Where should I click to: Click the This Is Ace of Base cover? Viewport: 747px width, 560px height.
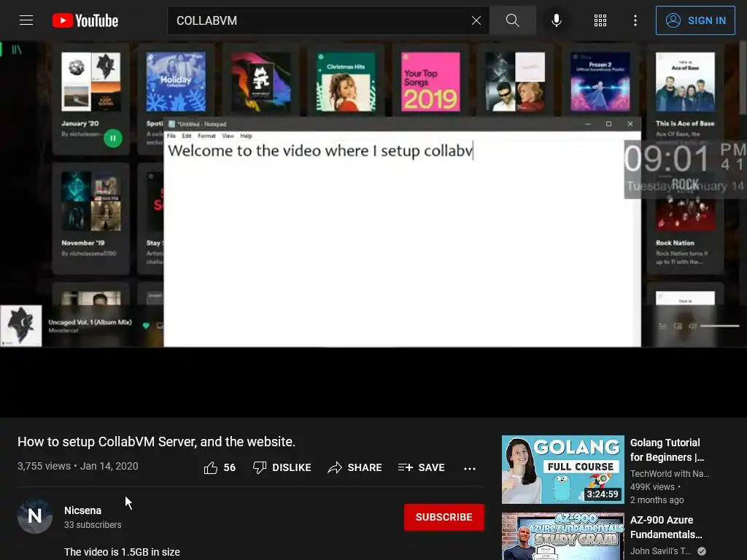[685, 82]
